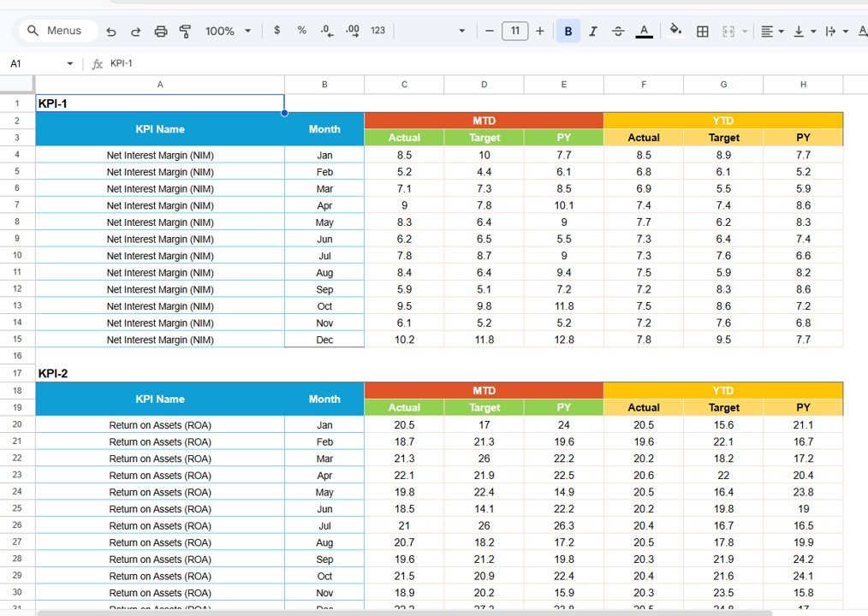Open the Borders tool
Viewport: 868px width, 616px height.
point(702,31)
